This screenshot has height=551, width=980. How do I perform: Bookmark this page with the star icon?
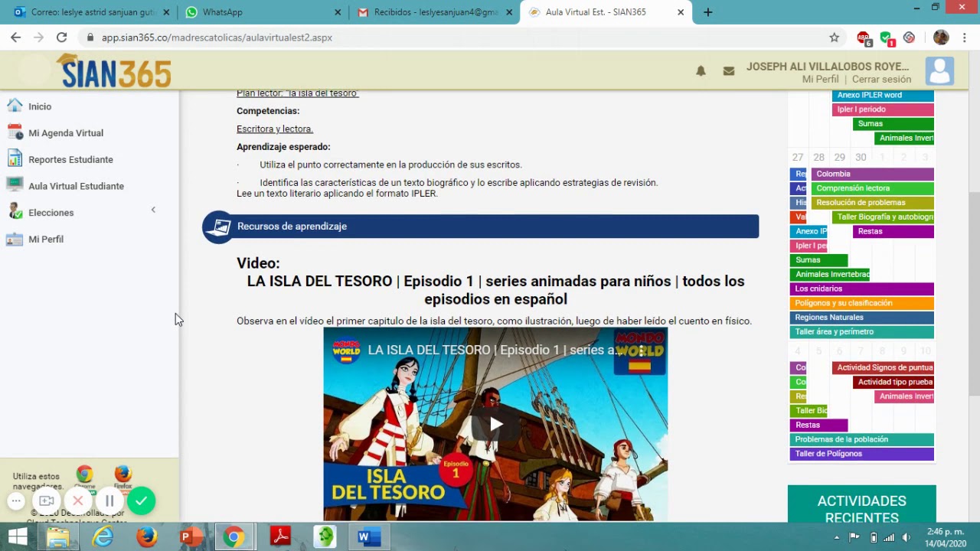point(835,37)
